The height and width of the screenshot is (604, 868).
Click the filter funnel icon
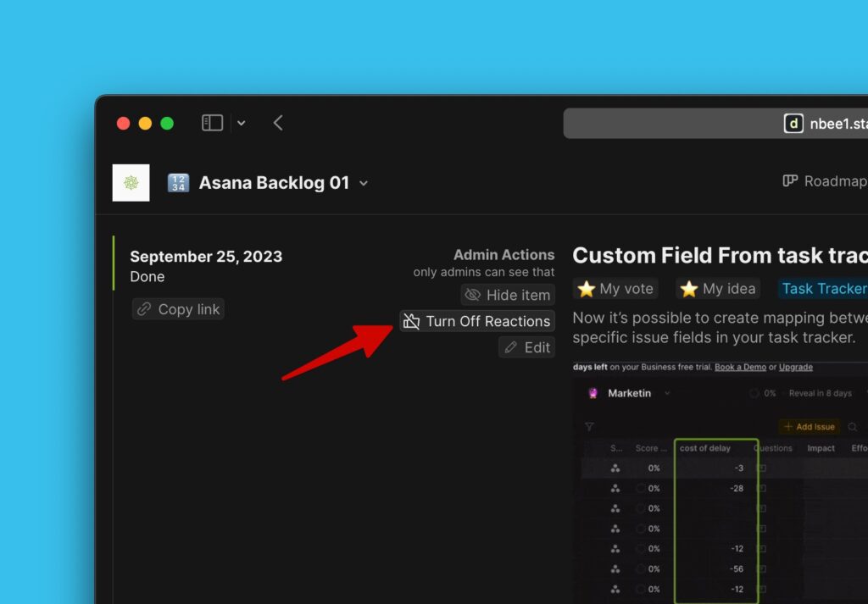[x=590, y=427]
